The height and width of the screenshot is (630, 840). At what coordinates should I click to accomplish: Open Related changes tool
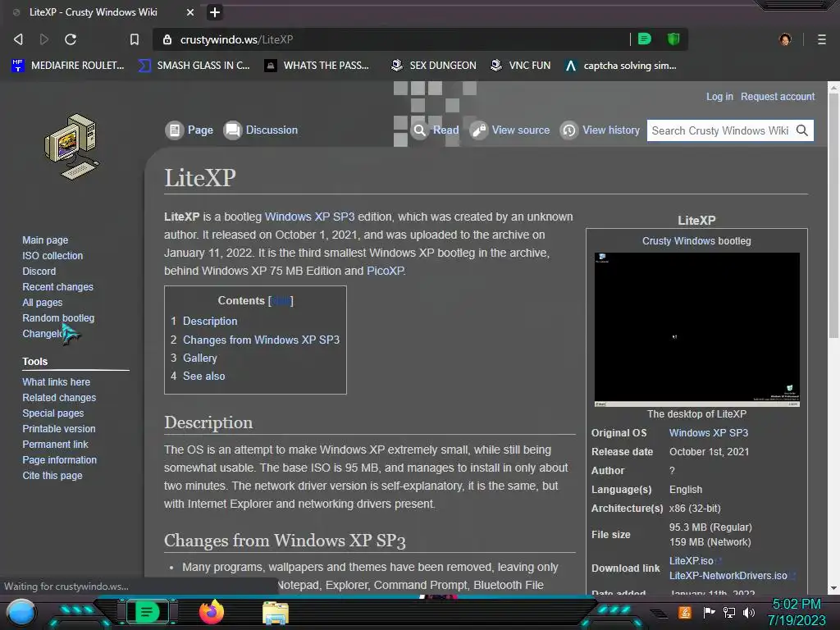[x=59, y=398]
